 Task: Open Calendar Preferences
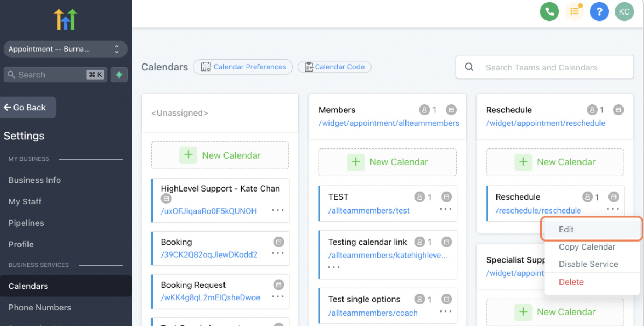(243, 67)
